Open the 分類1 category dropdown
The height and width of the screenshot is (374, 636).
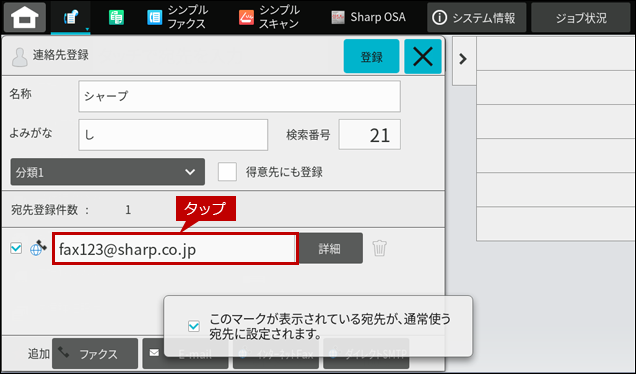coord(107,172)
